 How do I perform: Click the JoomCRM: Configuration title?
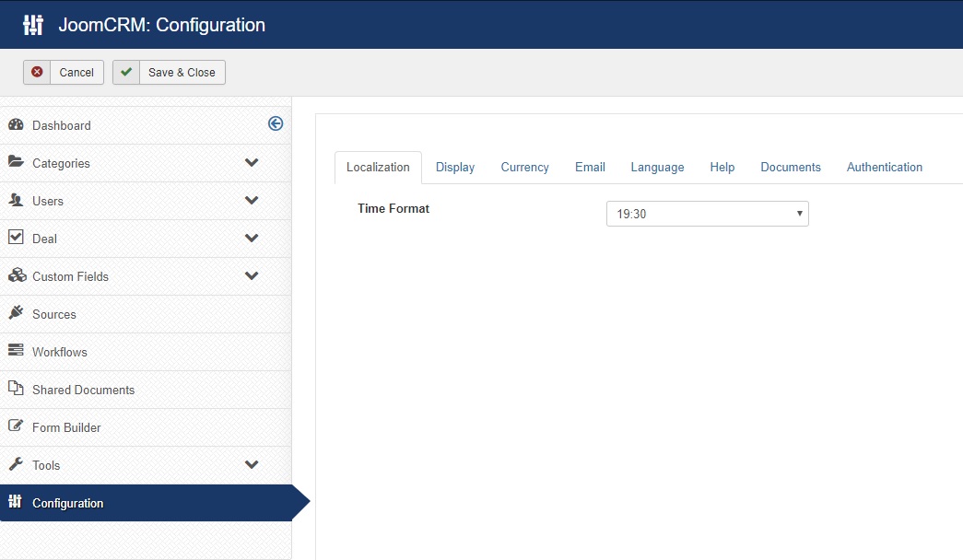[x=161, y=25]
